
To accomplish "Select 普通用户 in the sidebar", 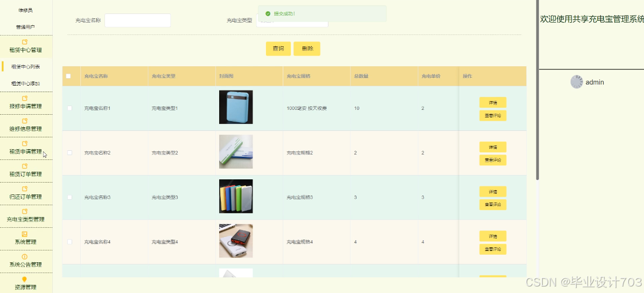I will [x=25, y=27].
